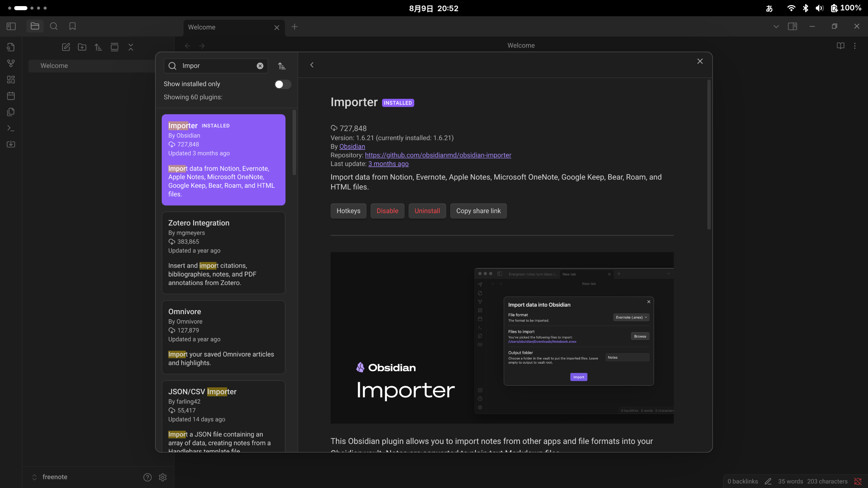Select the JSON/CSV Importer plugin card
Viewport: 868px width, 488px height.
(223, 416)
